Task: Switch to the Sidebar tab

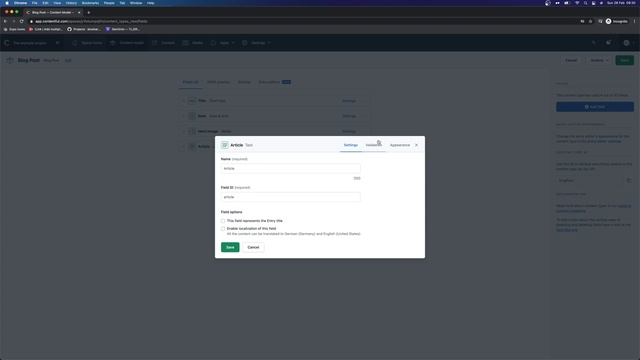Action: [x=244, y=82]
